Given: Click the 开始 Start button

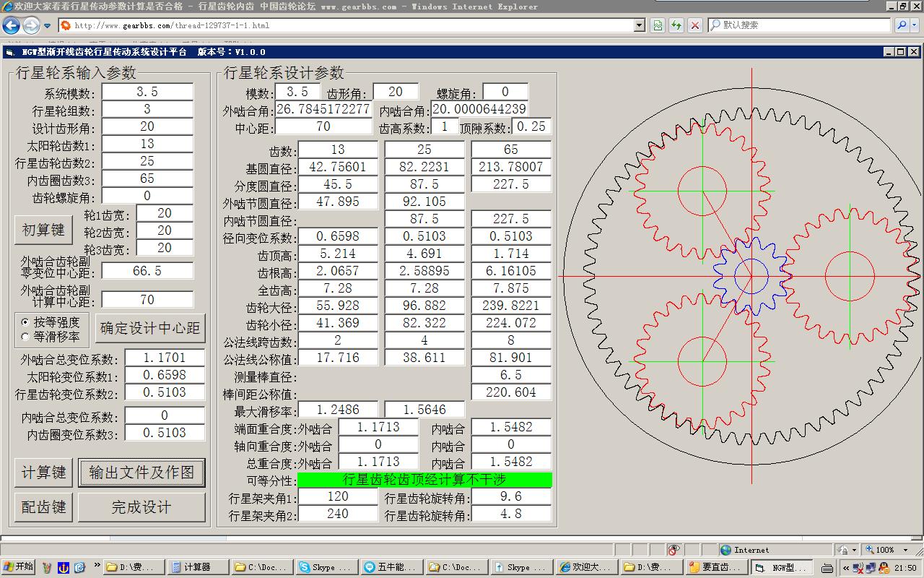Looking at the screenshot, I should point(19,567).
